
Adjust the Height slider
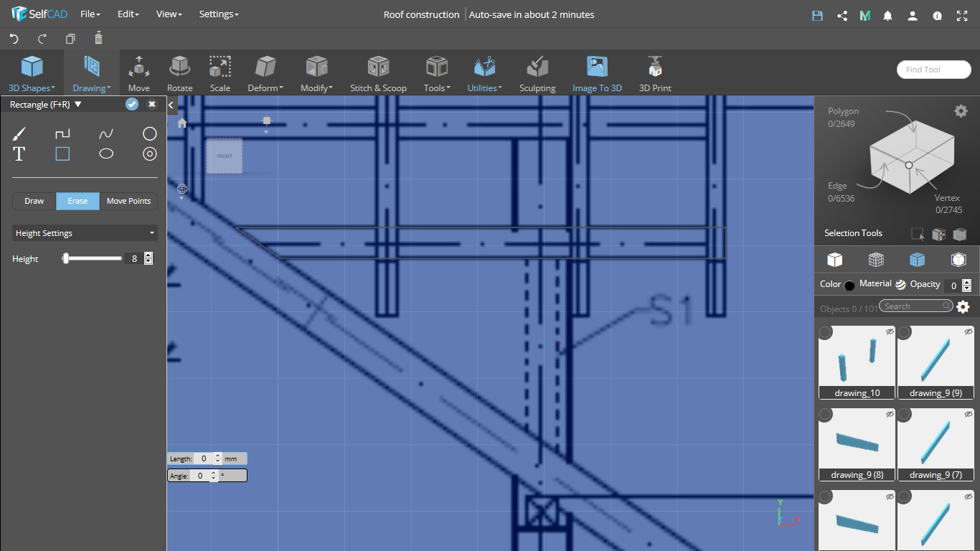coord(65,258)
